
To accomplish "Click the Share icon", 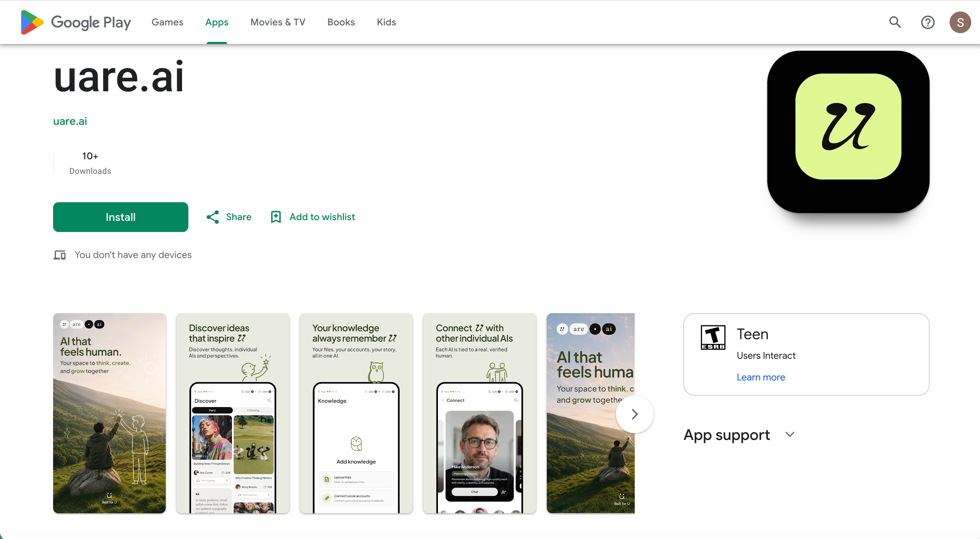I will 213,217.
